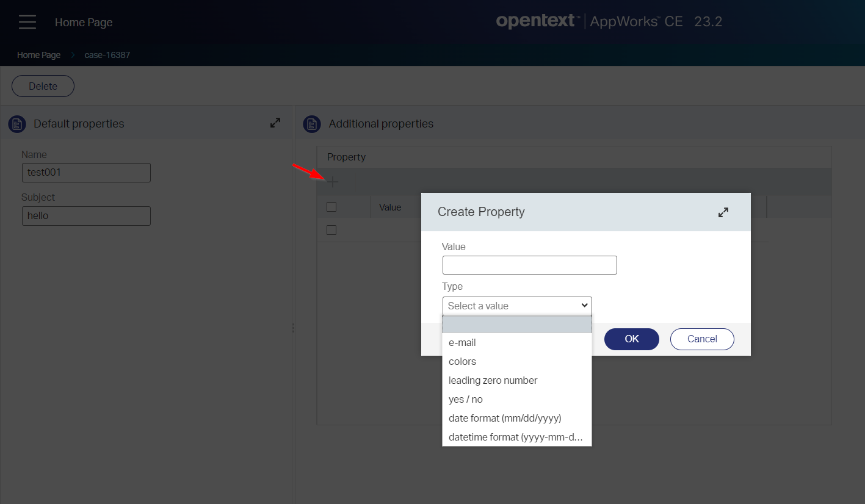Pick 'leading zero number' option

coord(493,381)
